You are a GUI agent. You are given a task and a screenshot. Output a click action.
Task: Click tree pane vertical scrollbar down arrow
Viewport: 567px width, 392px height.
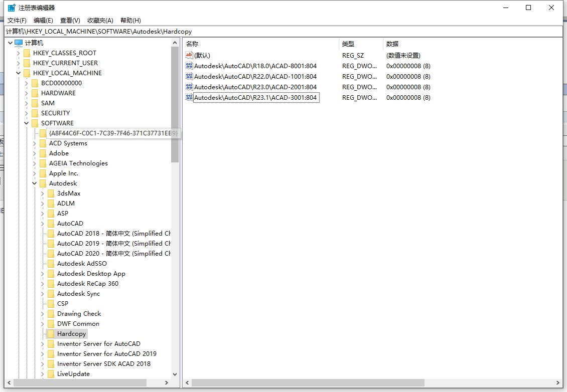coord(175,374)
